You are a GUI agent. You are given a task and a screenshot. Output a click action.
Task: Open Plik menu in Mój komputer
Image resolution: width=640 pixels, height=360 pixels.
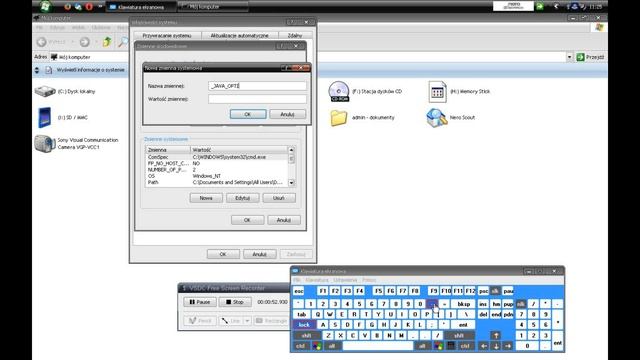[39, 28]
